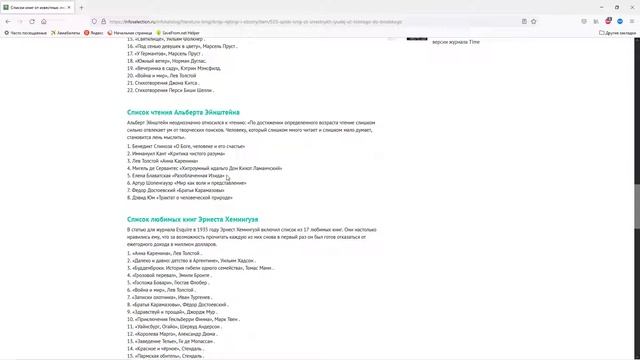Click list item «Королева Марго», Александр Дюма
The image size is (640, 360).
[172, 334]
